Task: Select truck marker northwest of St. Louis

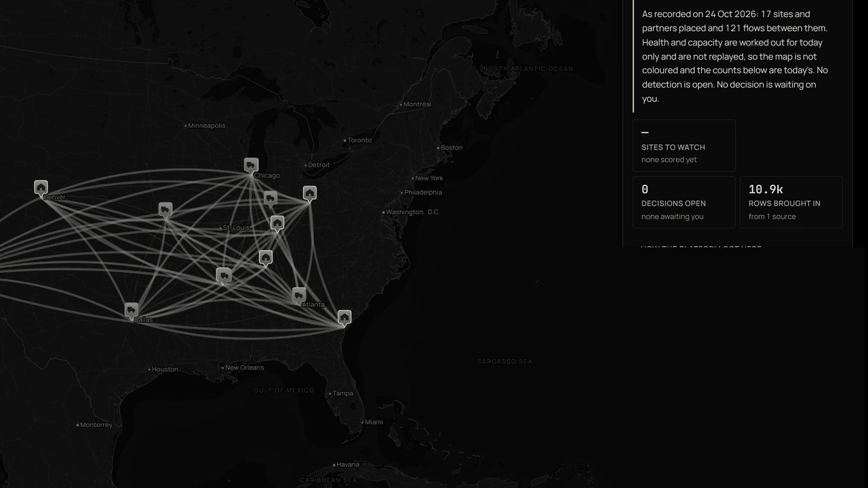Action: coord(165,209)
